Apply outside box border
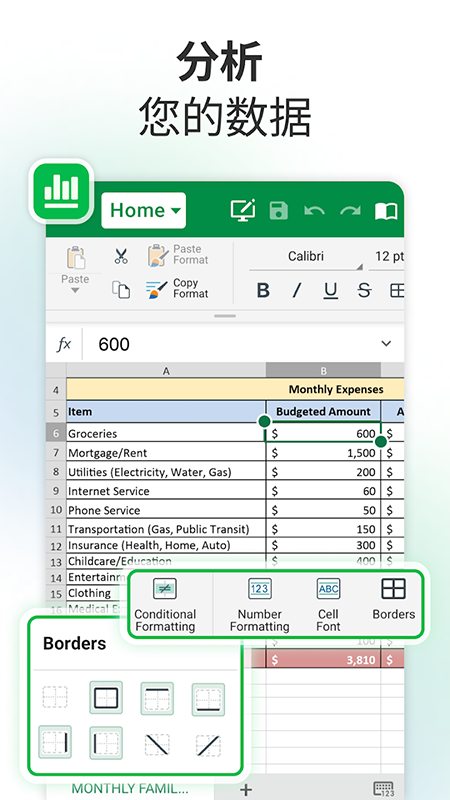 pos(106,697)
